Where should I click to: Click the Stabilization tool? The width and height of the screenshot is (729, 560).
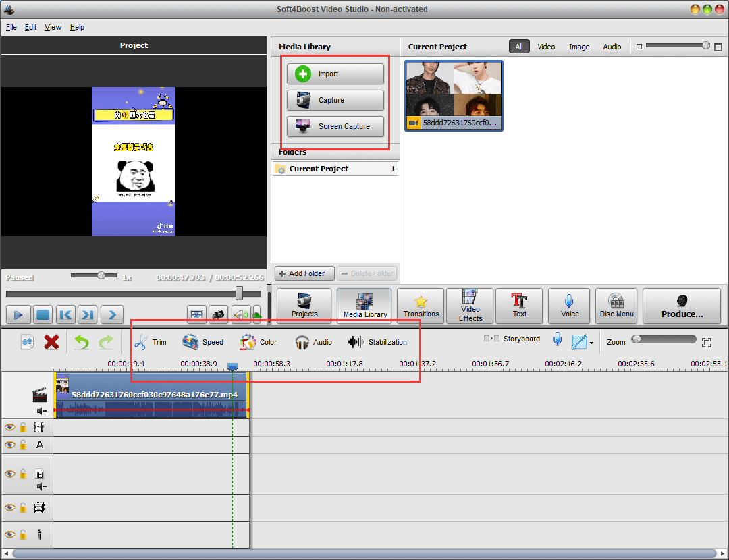377,342
